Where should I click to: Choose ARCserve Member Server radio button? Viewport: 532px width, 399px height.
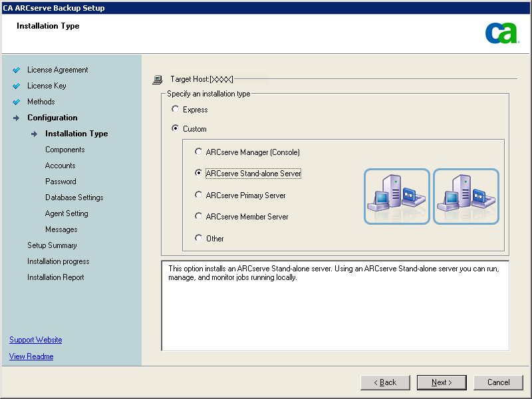tap(198, 216)
